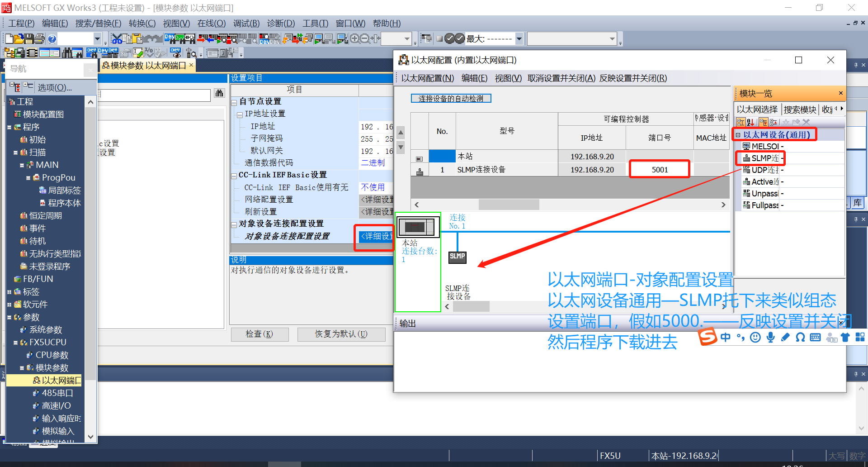Create a new project with the blank page icon
This screenshot has width=868, height=467.
click(9, 38)
